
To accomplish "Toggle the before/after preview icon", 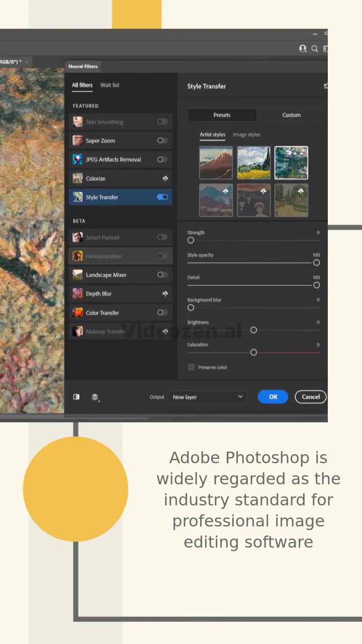I will click(76, 397).
